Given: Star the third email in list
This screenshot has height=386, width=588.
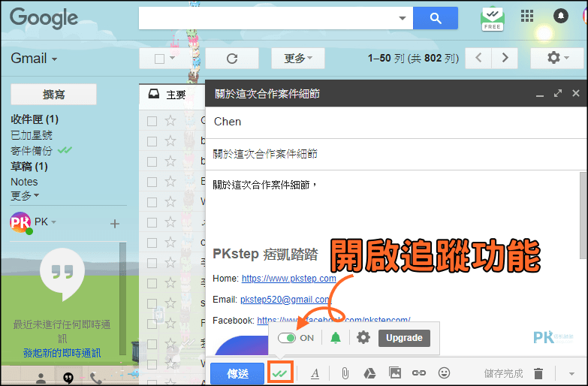Looking at the screenshot, I should tap(170, 161).
